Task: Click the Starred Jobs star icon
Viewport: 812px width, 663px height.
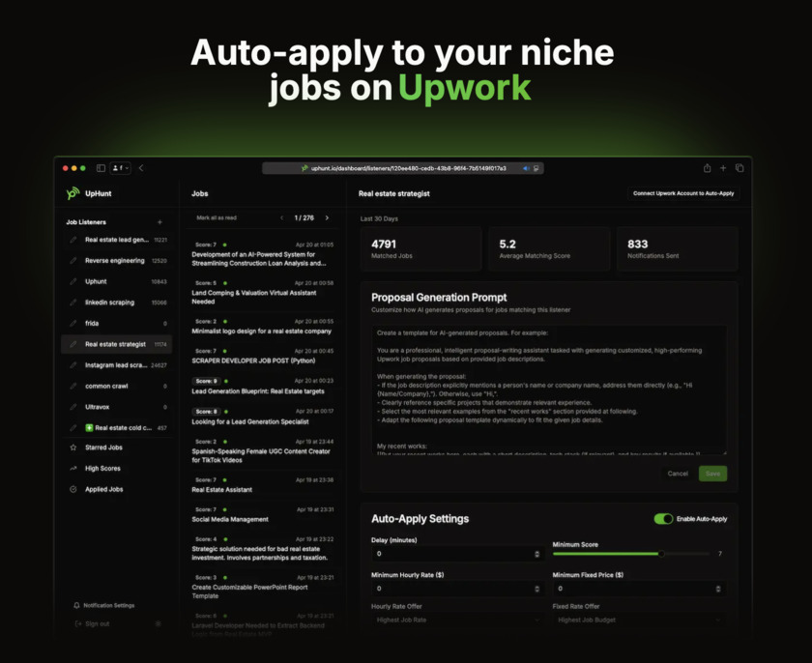Action: tap(73, 447)
